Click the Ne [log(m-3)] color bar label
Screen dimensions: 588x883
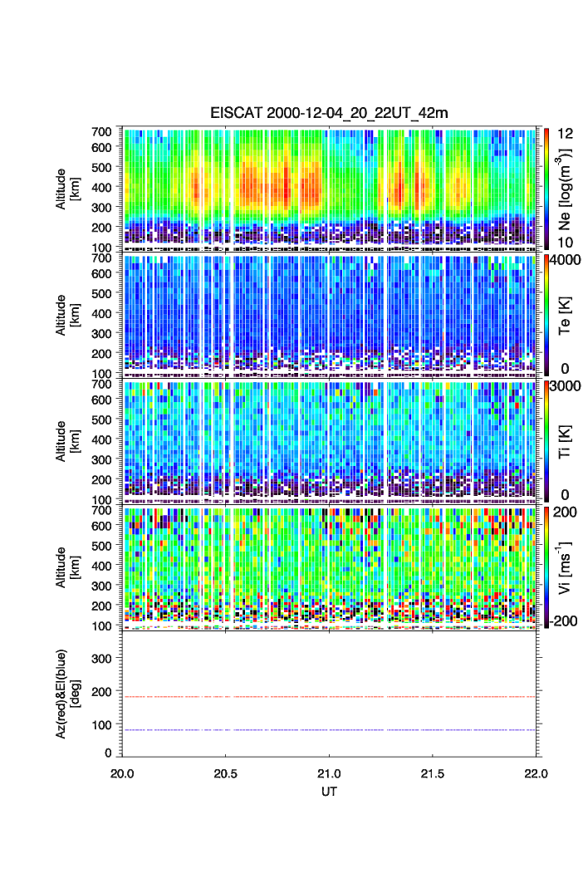[x=566, y=189]
